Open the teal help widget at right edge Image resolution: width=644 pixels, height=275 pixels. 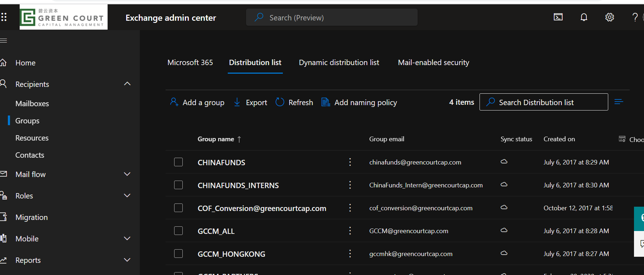639,218
